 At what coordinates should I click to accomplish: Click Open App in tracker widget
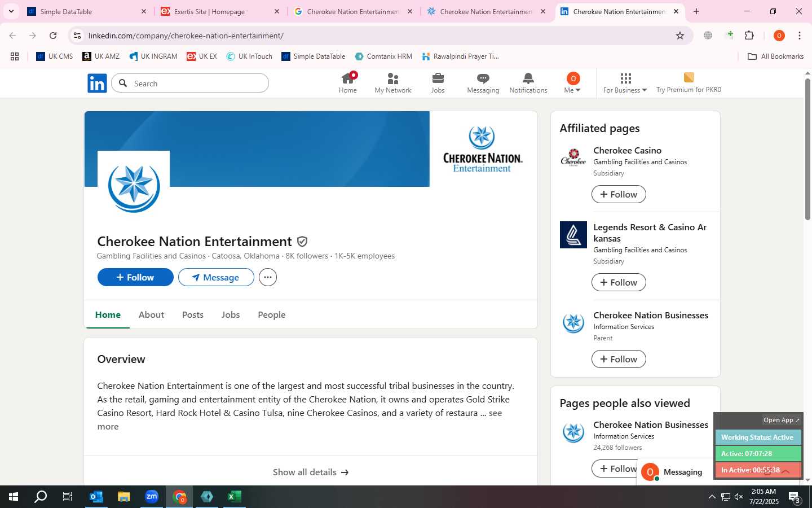(781, 420)
